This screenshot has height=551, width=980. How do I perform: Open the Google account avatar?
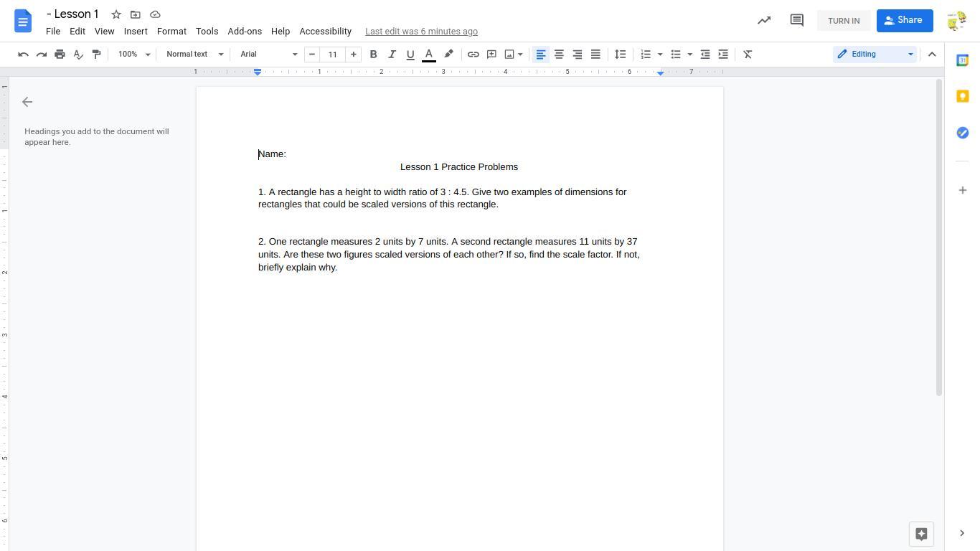[x=956, y=21]
